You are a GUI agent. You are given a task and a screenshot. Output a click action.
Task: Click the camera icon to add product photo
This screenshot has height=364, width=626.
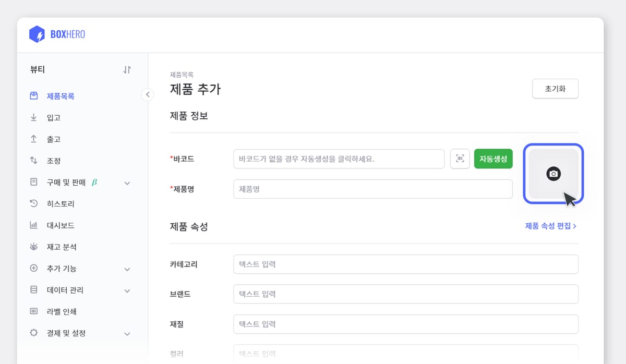point(553,174)
